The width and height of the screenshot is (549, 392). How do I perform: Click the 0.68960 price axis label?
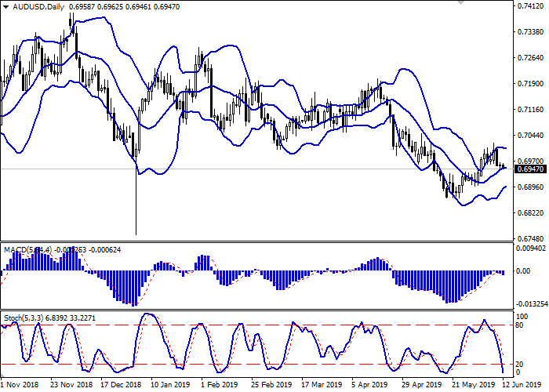(x=531, y=187)
